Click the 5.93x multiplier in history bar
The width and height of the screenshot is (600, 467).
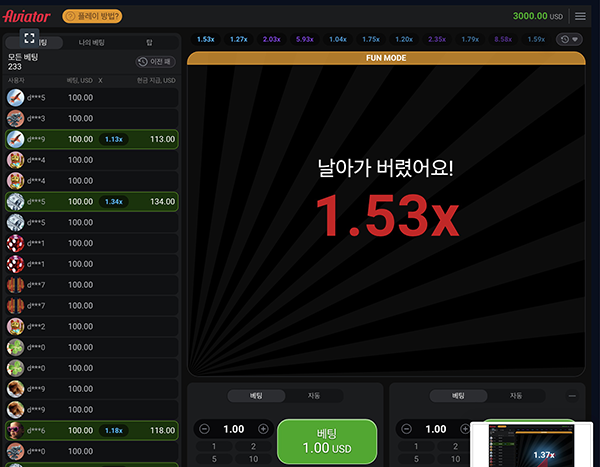(304, 40)
